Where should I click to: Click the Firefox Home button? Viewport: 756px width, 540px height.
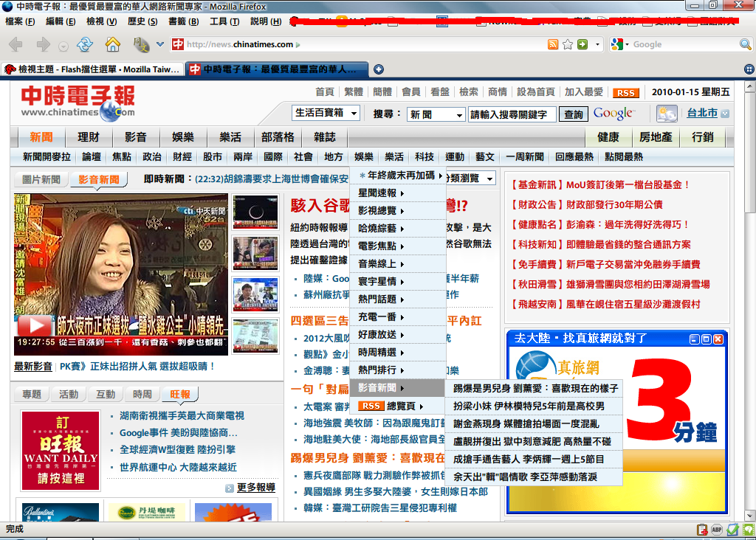[x=112, y=44]
